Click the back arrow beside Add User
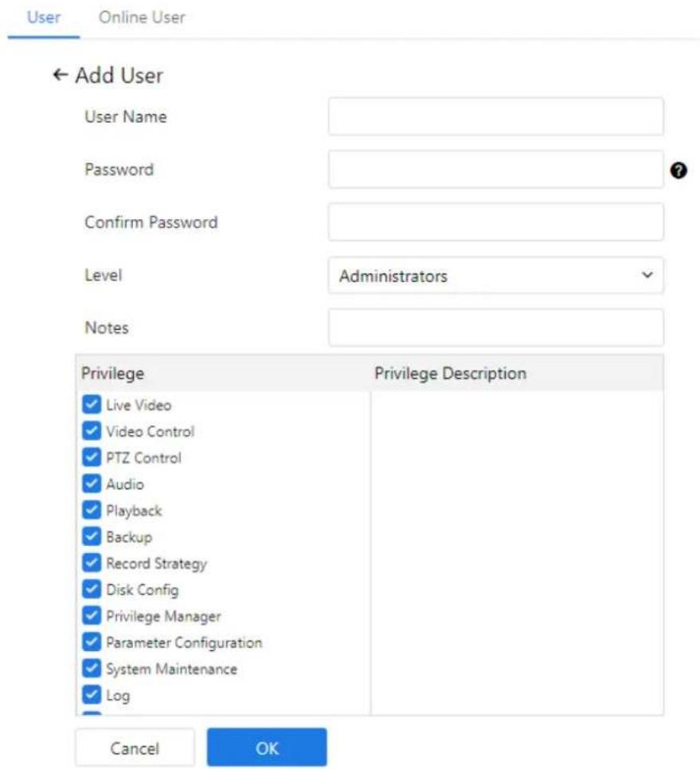 (x=60, y=75)
